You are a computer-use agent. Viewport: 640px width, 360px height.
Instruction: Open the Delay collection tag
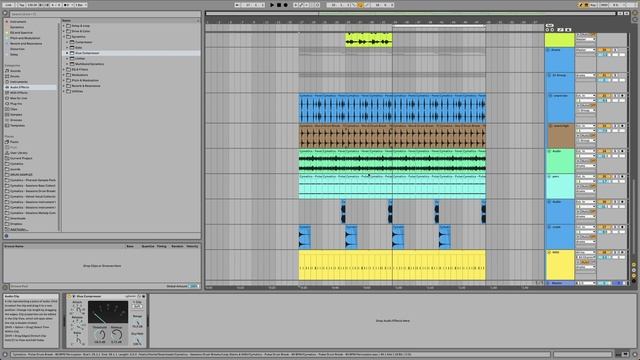[14, 54]
